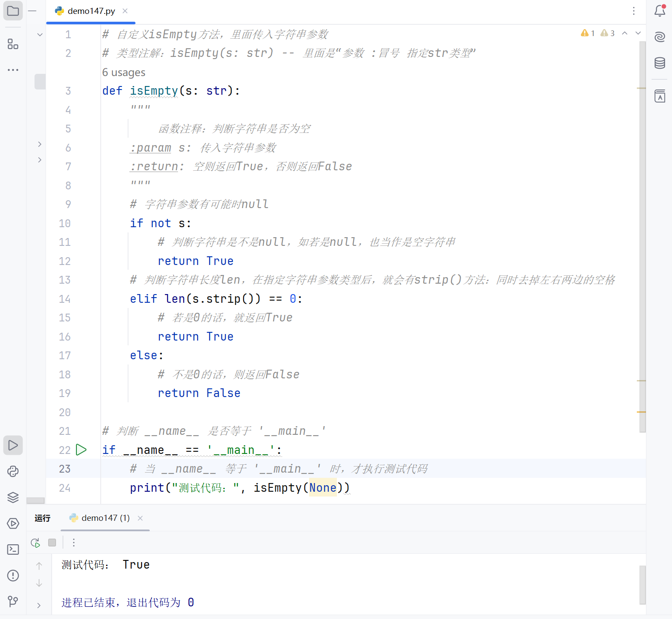Open editor tab options three-dot menu
This screenshot has height=619, width=672.
pyautogui.click(x=634, y=11)
